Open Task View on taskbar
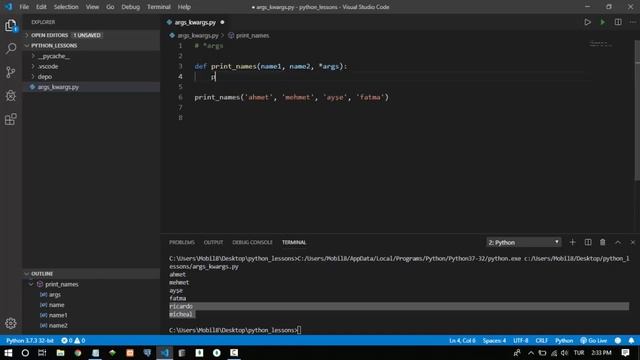The height and width of the screenshot is (360, 640). [42, 353]
